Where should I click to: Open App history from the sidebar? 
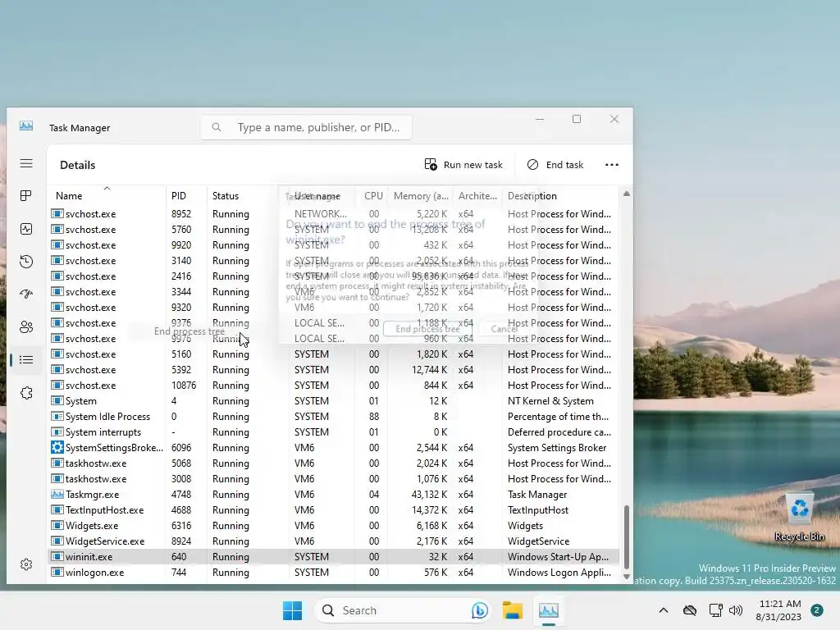pos(26,262)
